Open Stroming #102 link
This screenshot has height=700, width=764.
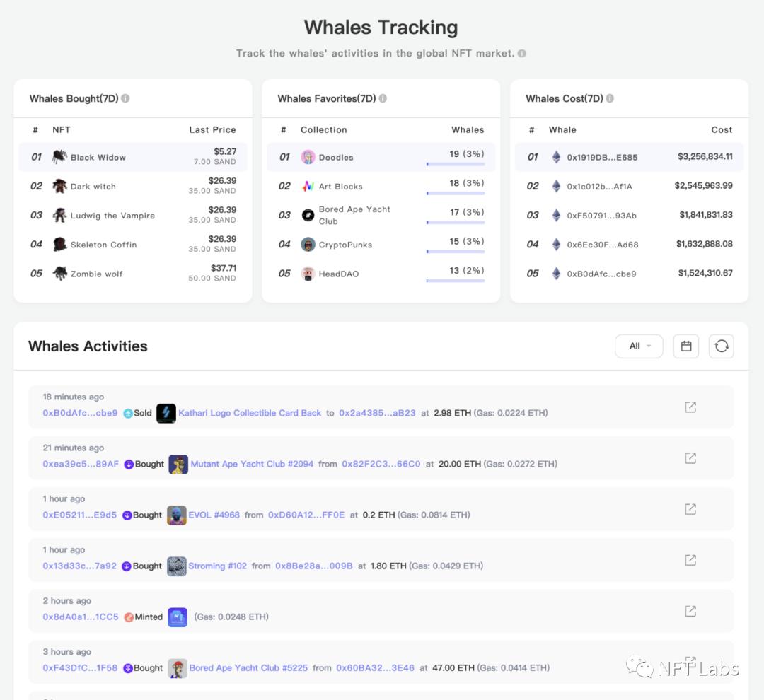pyautogui.click(x=217, y=566)
